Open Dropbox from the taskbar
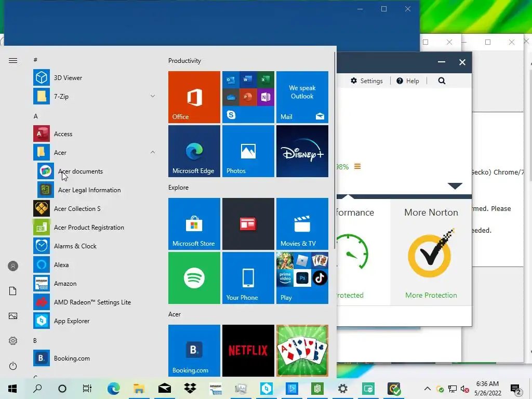532x399 pixels. tap(190, 389)
